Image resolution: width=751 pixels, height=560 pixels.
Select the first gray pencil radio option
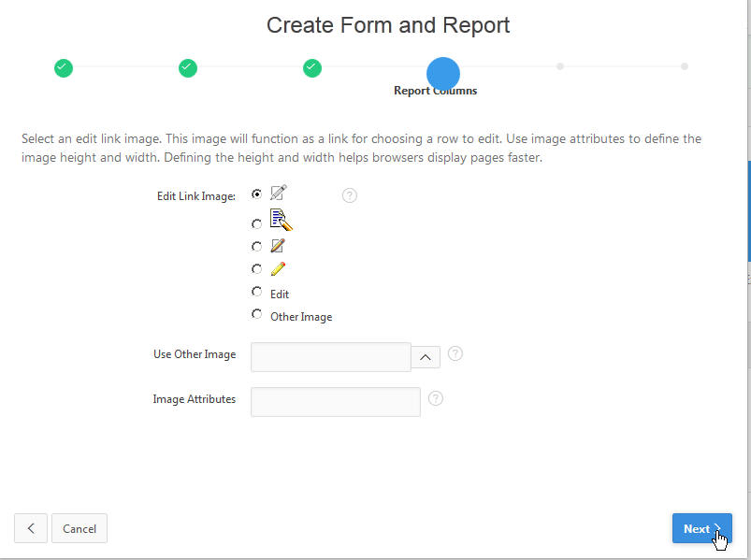[x=257, y=194]
